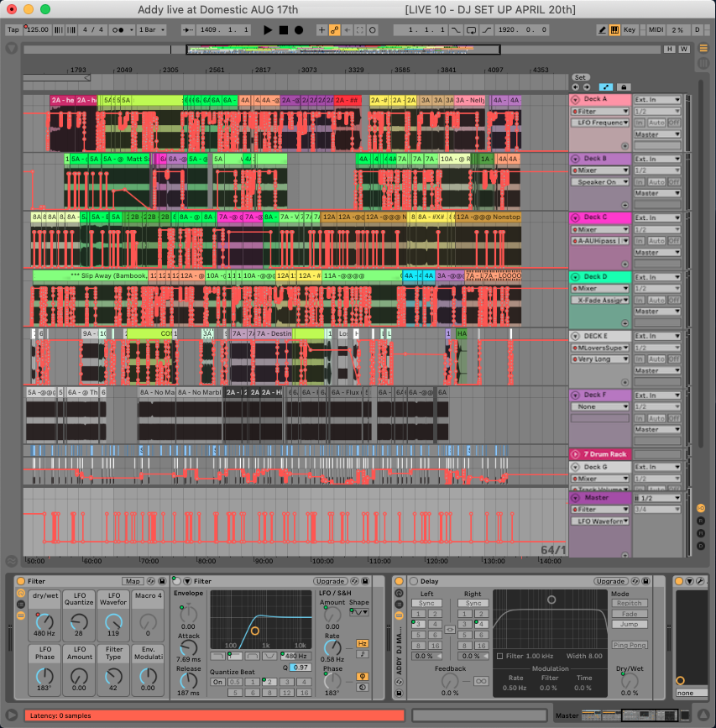Show the Filter rack macro controls icon
Viewport: 716px width, 728px height.
coord(20,593)
